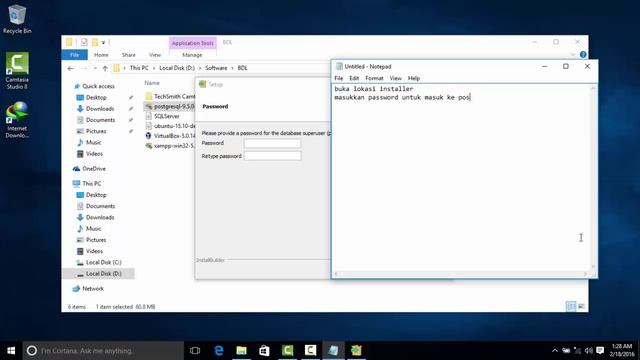Open the Recycle Bin desktop icon
The width and height of the screenshot is (640, 360).
click(17, 19)
